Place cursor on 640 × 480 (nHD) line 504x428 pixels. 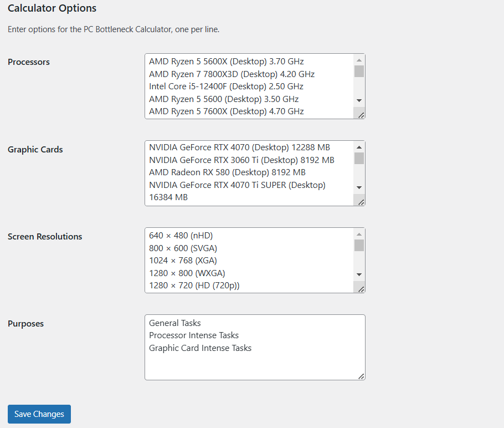[181, 236]
